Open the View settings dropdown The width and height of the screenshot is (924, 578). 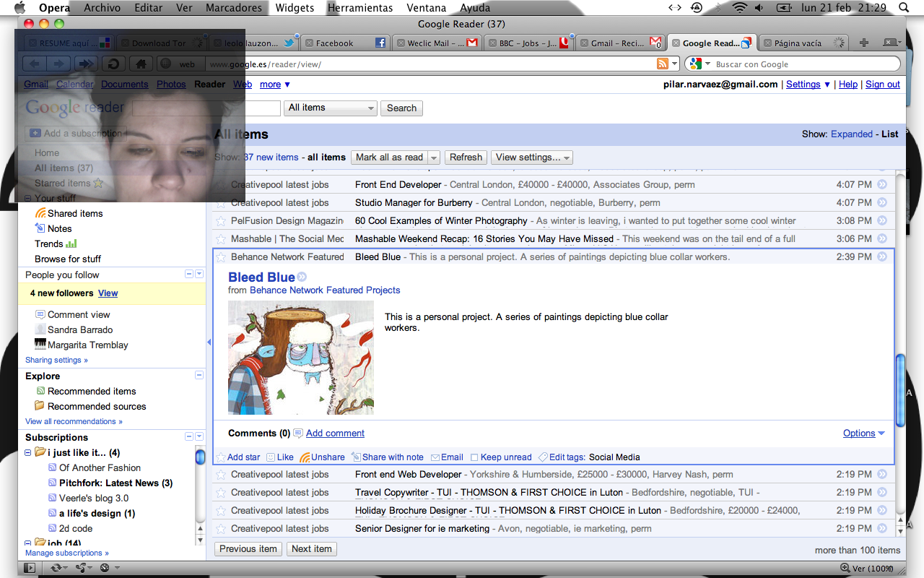pyautogui.click(x=533, y=157)
